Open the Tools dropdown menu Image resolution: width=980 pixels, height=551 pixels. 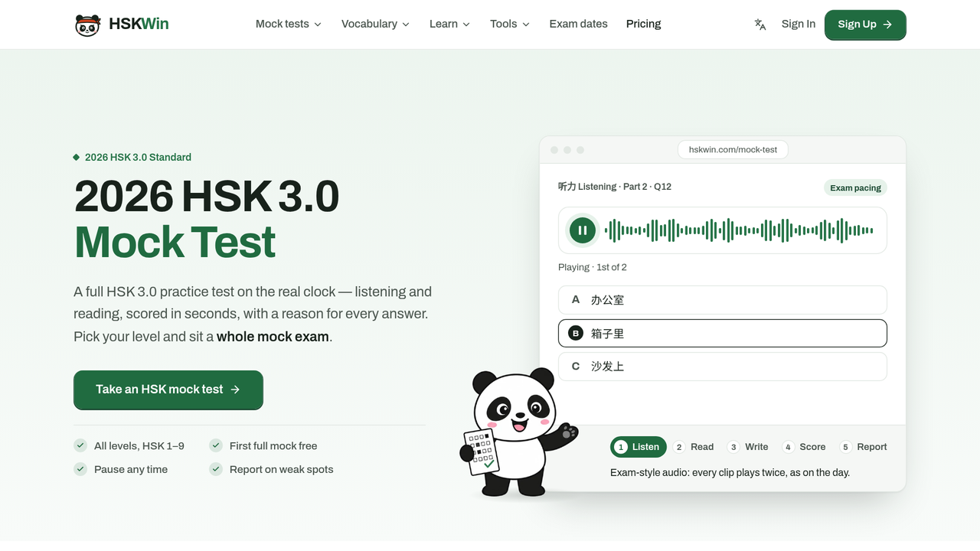coord(510,24)
